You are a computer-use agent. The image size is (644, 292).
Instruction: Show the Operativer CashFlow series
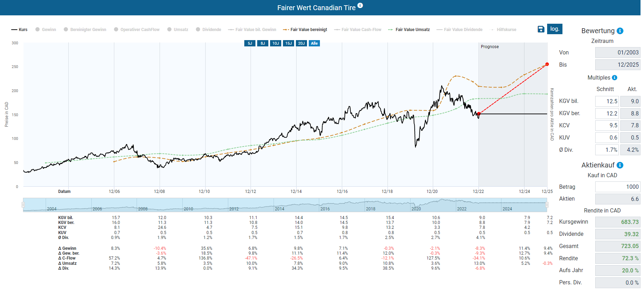point(137,30)
